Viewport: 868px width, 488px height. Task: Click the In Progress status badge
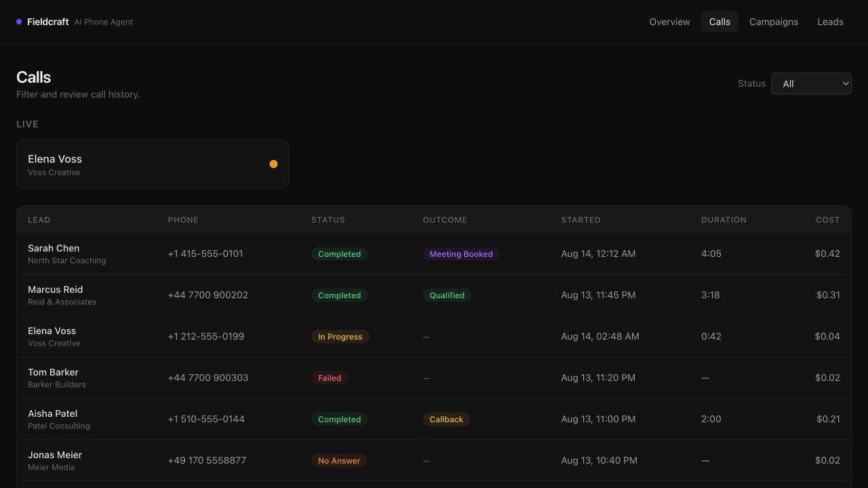(x=340, y=337)
